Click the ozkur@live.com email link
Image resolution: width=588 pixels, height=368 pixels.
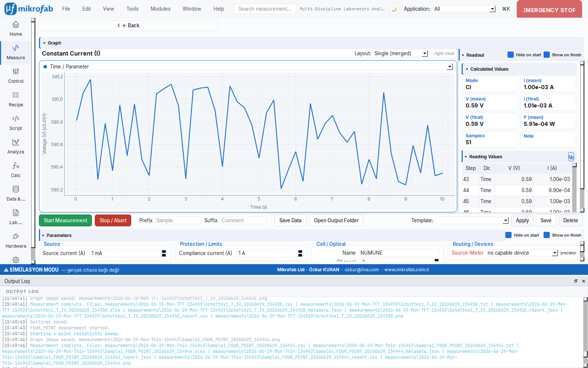(362, 270)
